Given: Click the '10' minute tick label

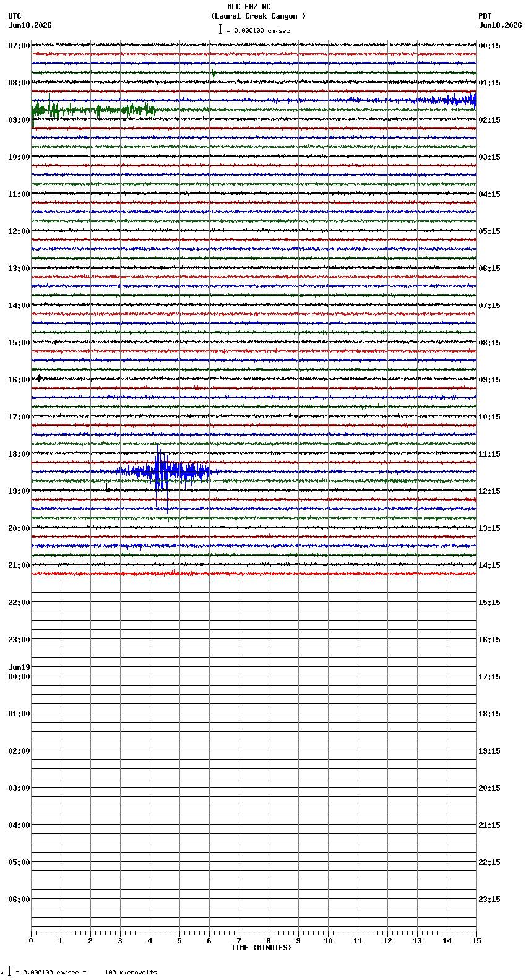Looking at the screenshot, I should click(328, 941).
